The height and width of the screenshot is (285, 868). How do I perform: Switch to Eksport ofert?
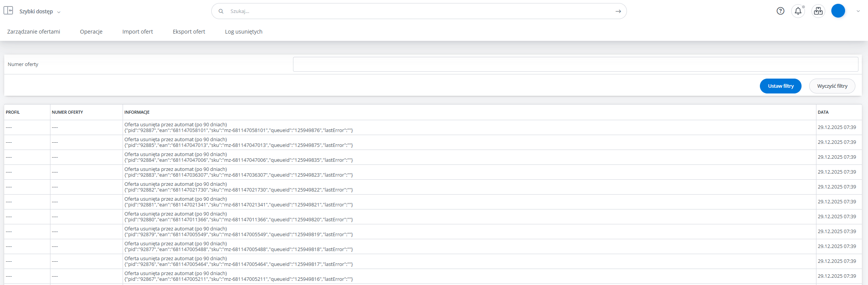click(x=189, y=32)
